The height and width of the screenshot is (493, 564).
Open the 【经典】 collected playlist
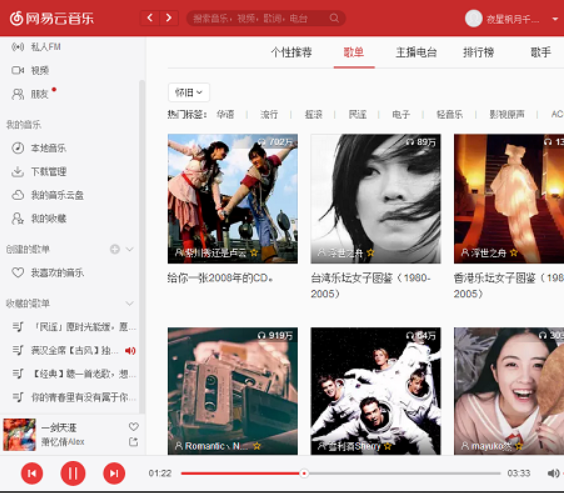click(74, 374)
